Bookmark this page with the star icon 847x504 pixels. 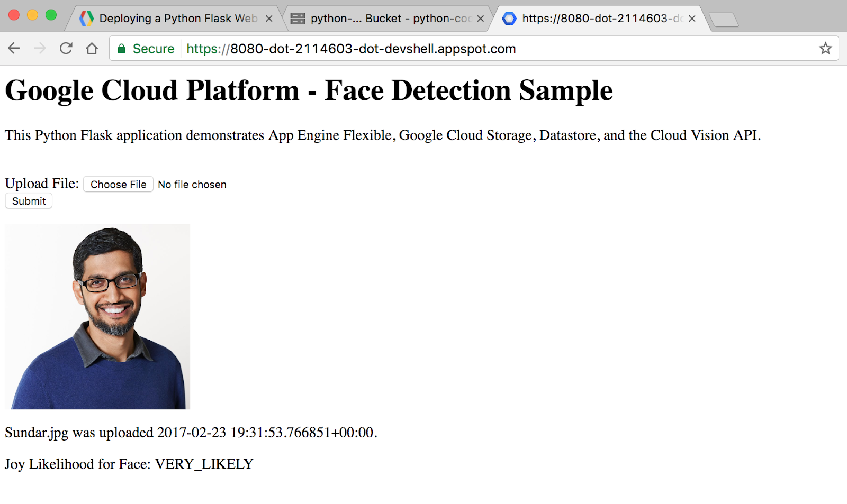point(825,48)
